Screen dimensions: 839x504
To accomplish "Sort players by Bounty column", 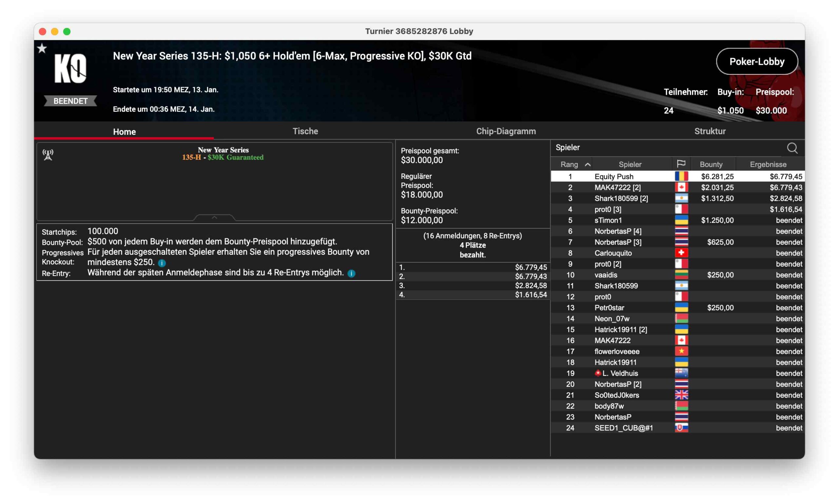I will [711, 164].
